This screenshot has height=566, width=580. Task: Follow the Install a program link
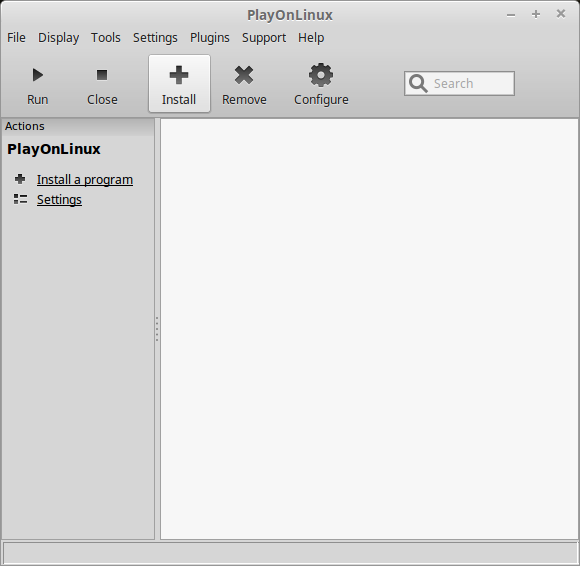coord(85,180)
